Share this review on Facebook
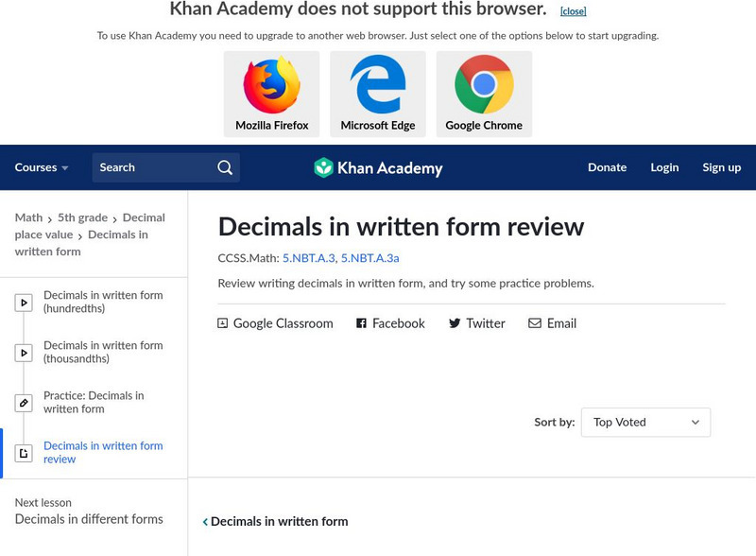 click(x=390, y=323)
